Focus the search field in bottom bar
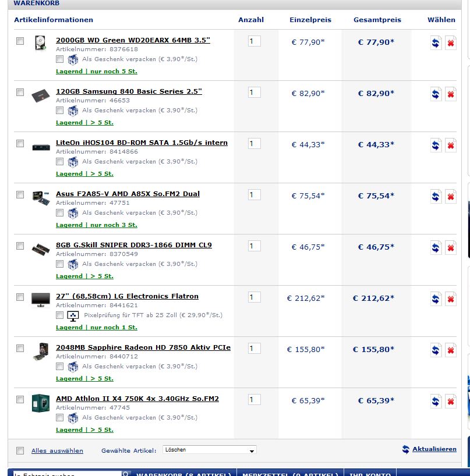 (67, 474)
